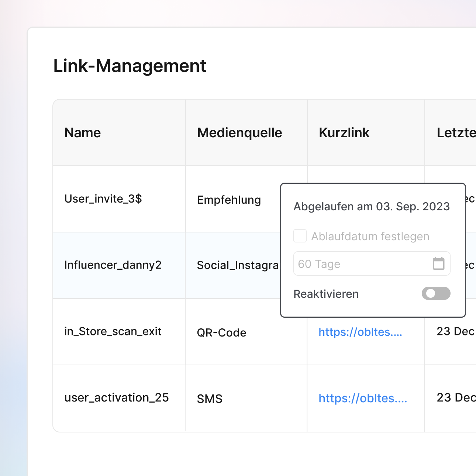The width and height of the screenshot is (476, 476).
Task: Click the Letzte column header
Action: click(x=456, y=133)
